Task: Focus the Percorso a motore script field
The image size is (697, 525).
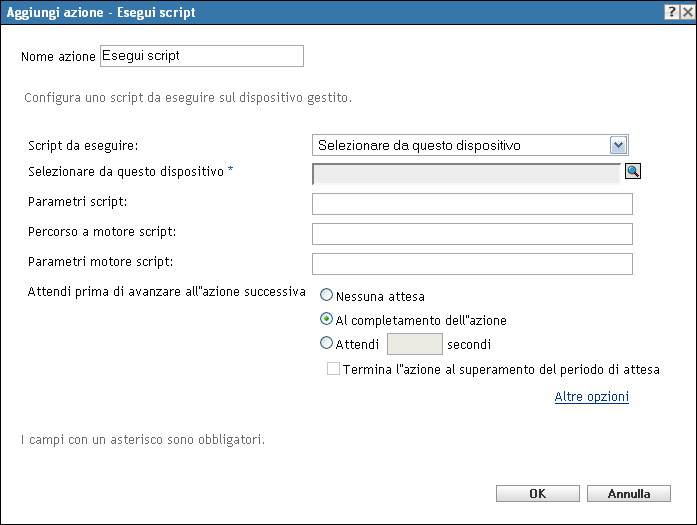Action: click(x=472, y=234)
